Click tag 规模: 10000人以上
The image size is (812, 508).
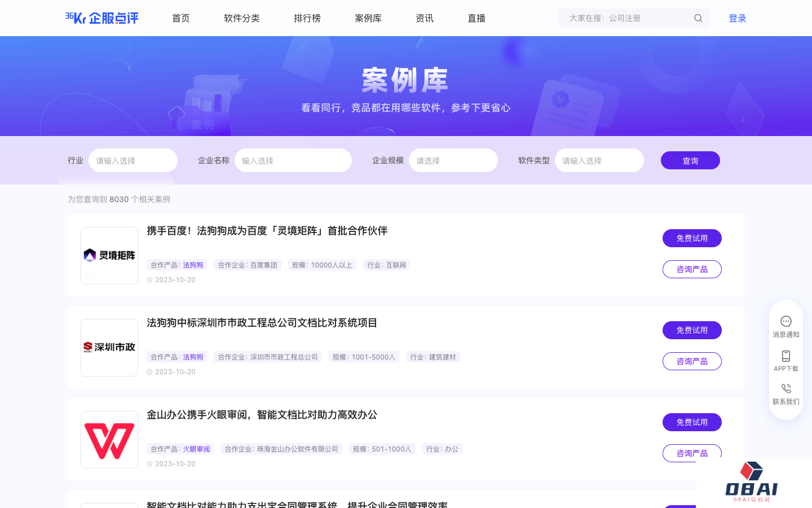(322, 265)
